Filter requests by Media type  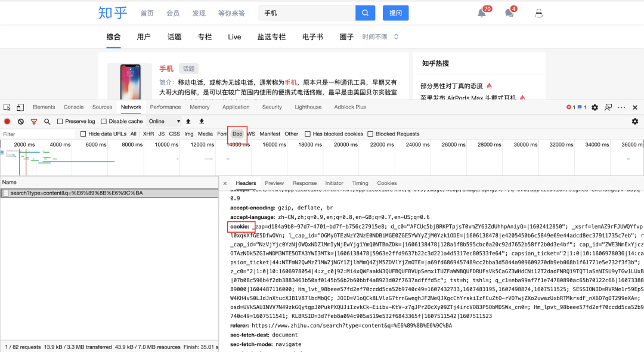(x=205, y=134)
